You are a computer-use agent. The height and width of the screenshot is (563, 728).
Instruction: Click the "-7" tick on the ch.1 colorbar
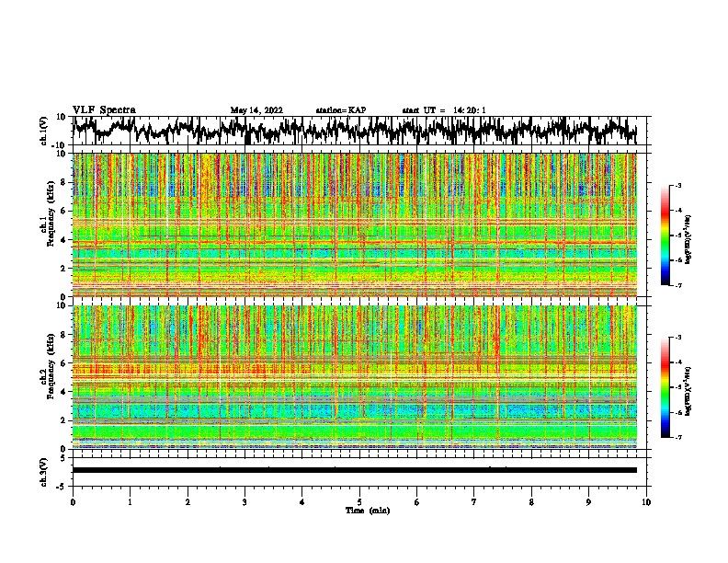678,285
